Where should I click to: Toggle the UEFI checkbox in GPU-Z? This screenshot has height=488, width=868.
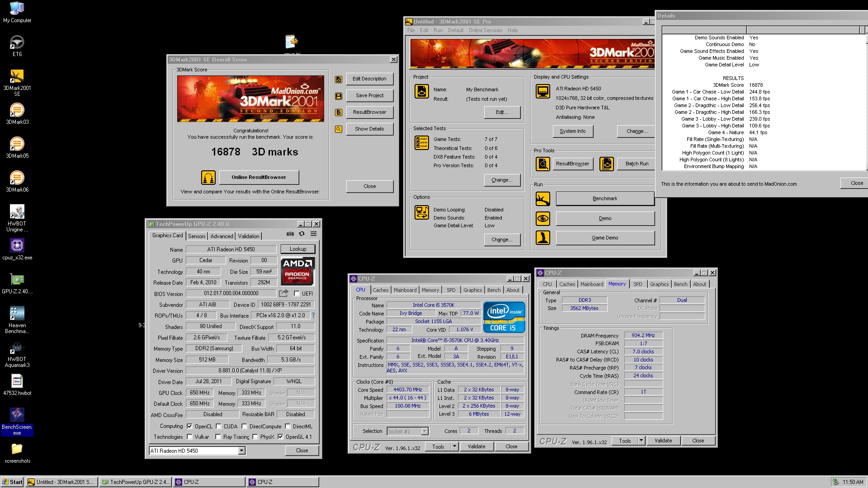(297, 294)
